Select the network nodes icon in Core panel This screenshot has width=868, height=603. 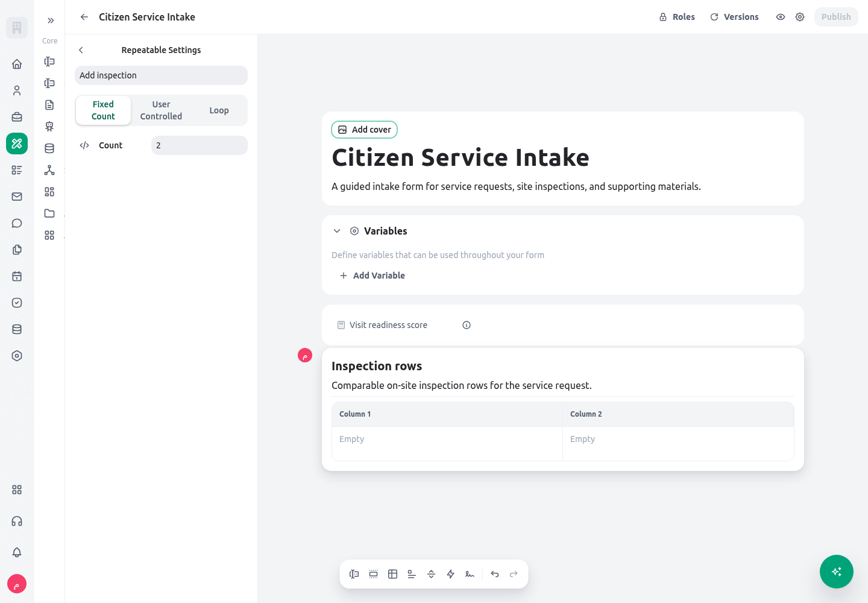49,170
